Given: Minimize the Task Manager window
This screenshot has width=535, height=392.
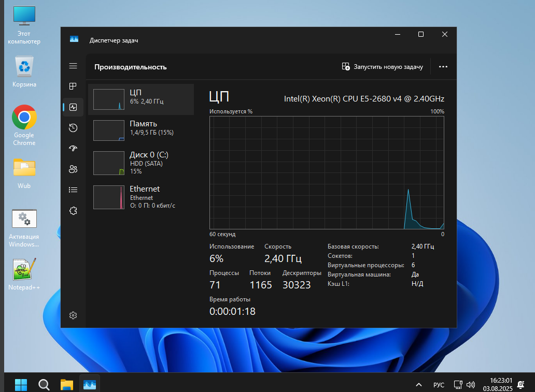Looking at the screenshot, I should tap(398, 34).
